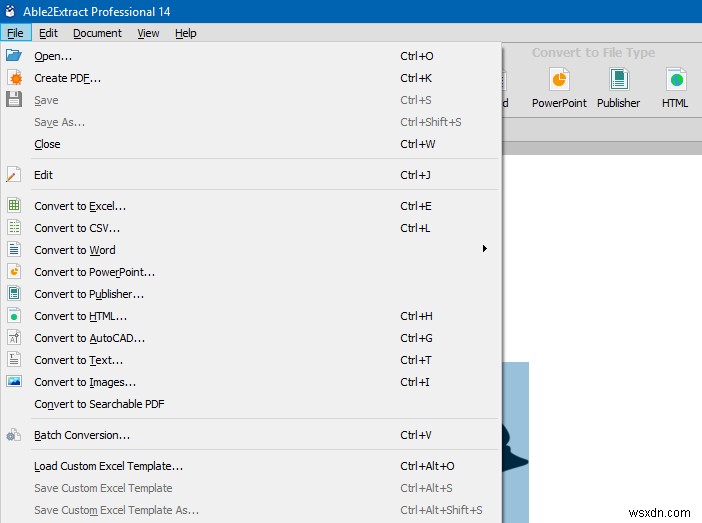
Task: Open the Help menu
Action: tap(185, 33)
